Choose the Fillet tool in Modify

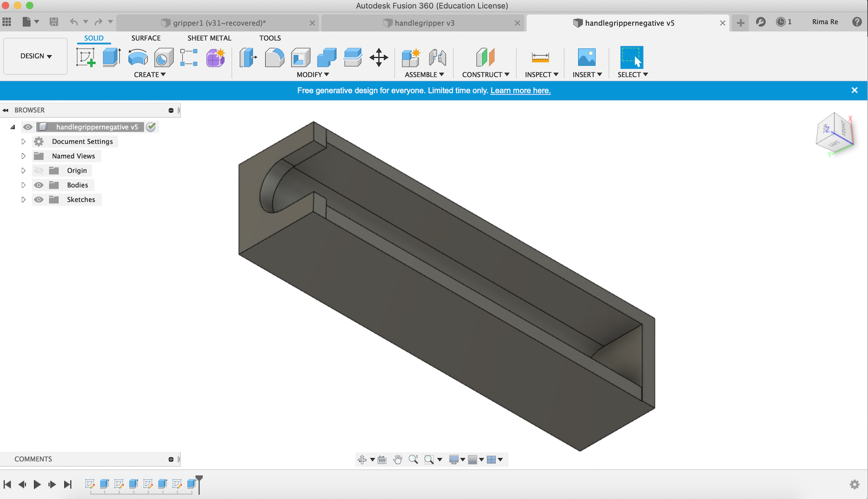click(x=274, y=57)
